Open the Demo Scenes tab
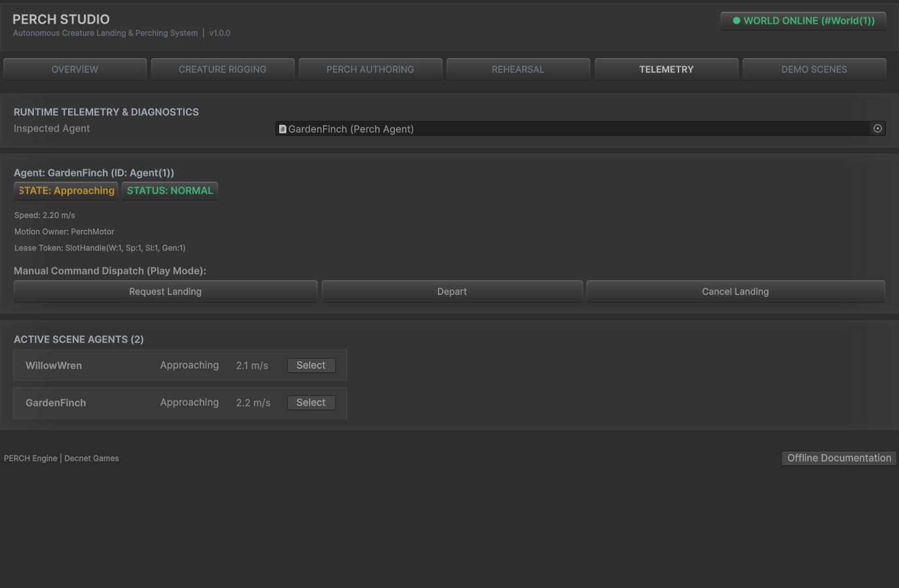Viewport: 899px width, 588px height. (815, 69)
